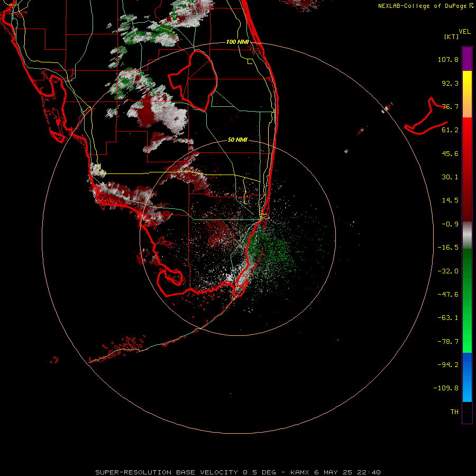This screenshot has width=476, height=476.
Task: Click the 76.7 legend value
Action: pos(450,106)
